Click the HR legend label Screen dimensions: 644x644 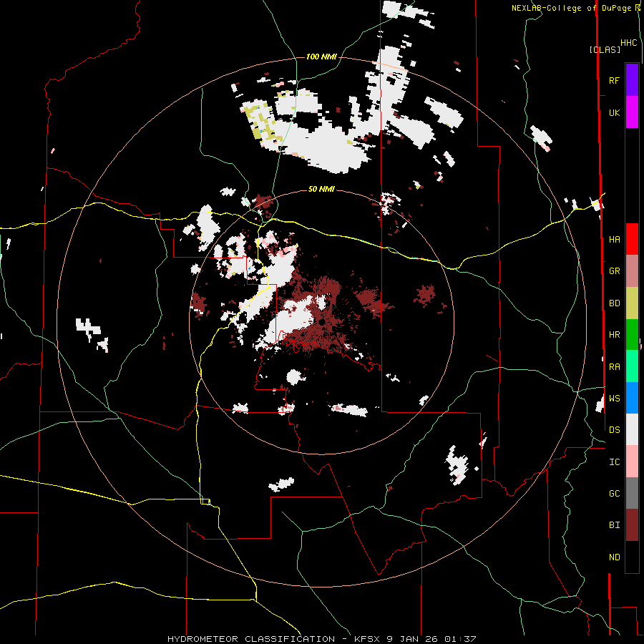pos(614,335)
